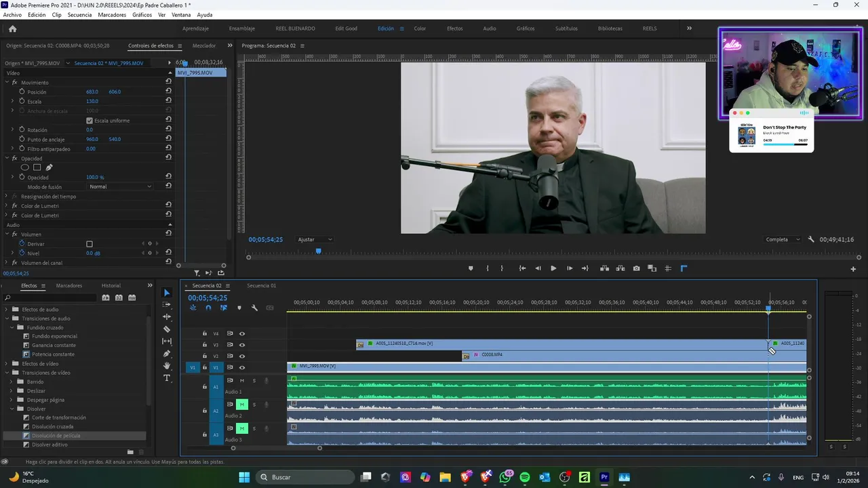Switch to Secuencia 01 timeline tab
Viewport: 868px width, 488px height.
point(261,285)
